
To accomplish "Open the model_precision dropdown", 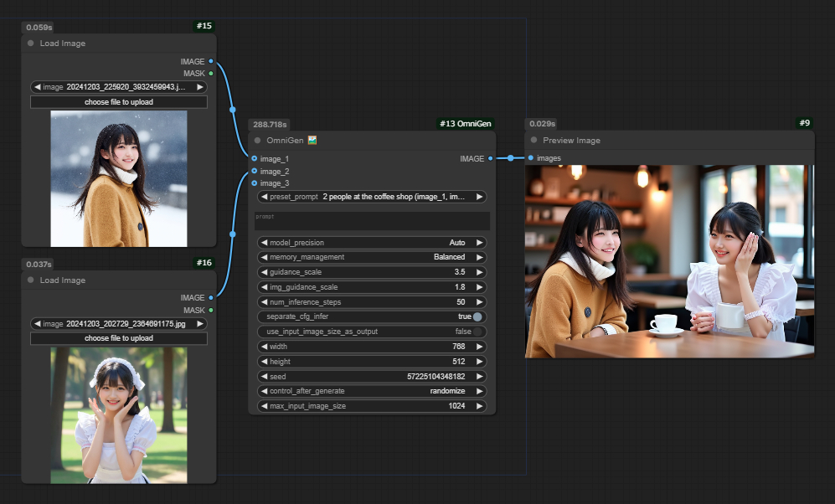I will tap(372, 243).
